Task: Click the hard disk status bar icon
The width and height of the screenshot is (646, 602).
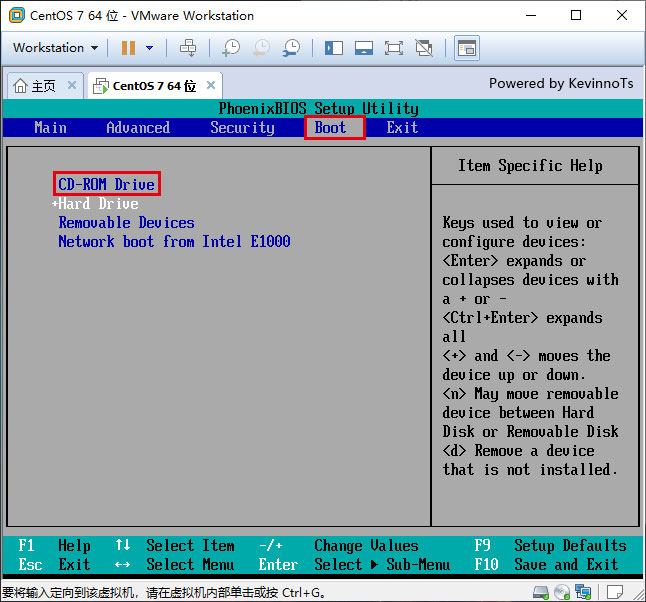Action: click(541, 593)
